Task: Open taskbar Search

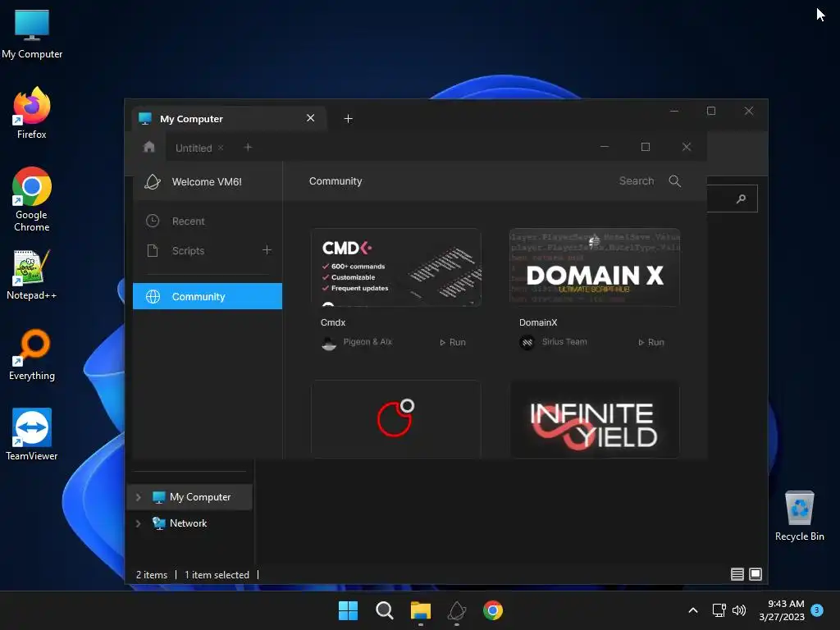Action: [384, 610]
